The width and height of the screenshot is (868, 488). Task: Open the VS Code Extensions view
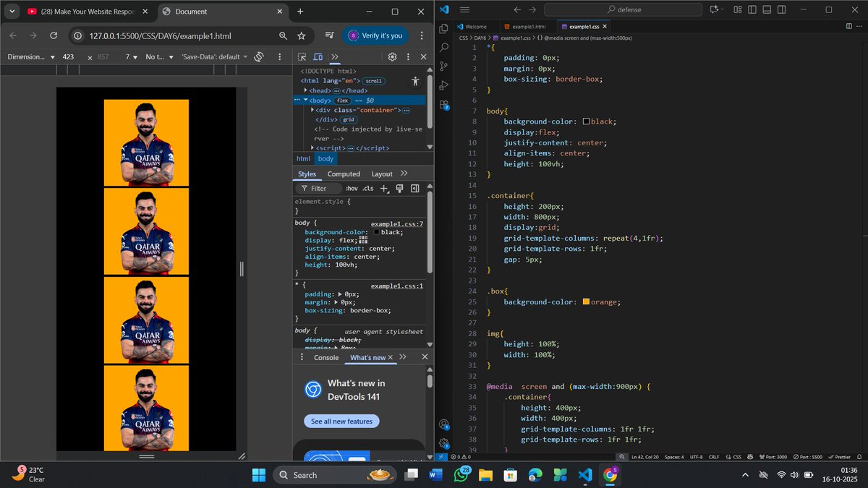(444, 104)
